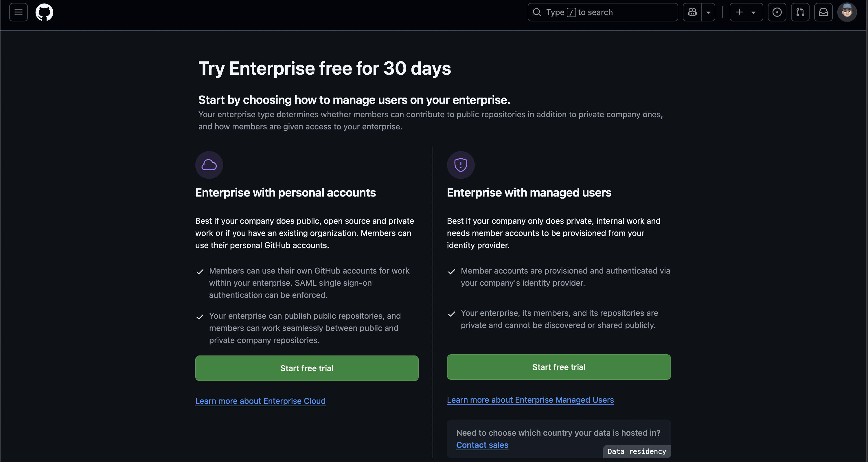Focus the Type / to search field
The image size is (868, 462).
603,12
